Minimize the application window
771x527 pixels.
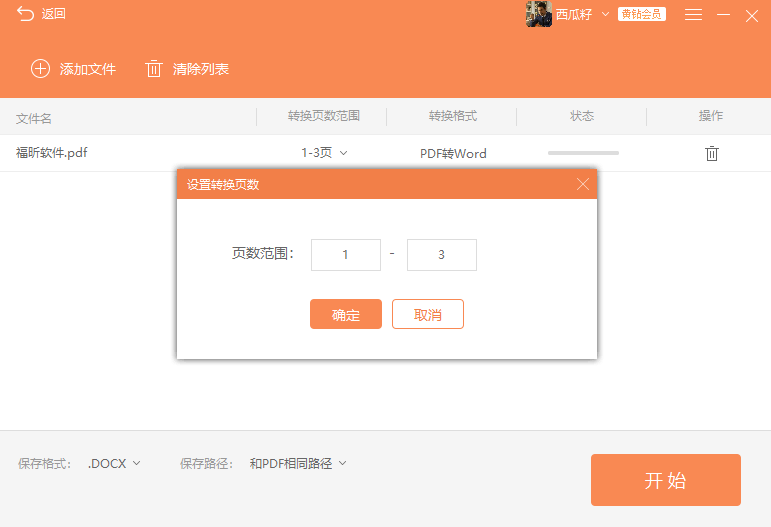click(x=723, y=15)
